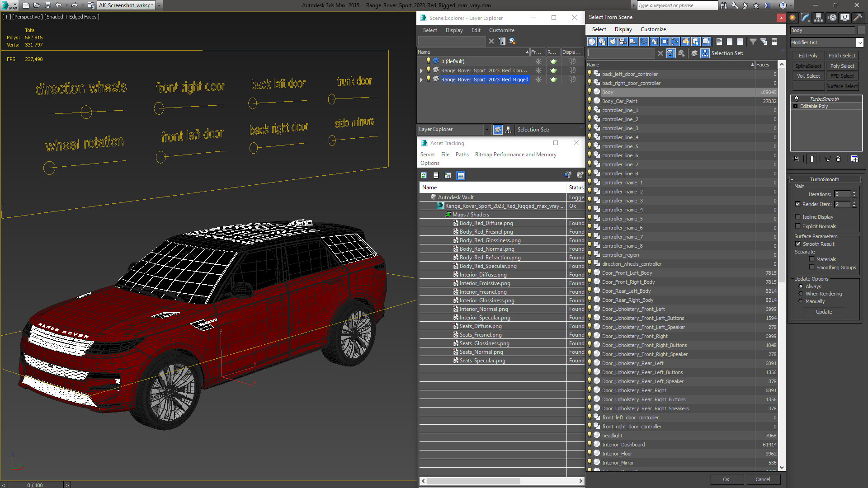Enable Separate by Smoothing Groups checkbox

pyautogui.click(x=812, y=267)
